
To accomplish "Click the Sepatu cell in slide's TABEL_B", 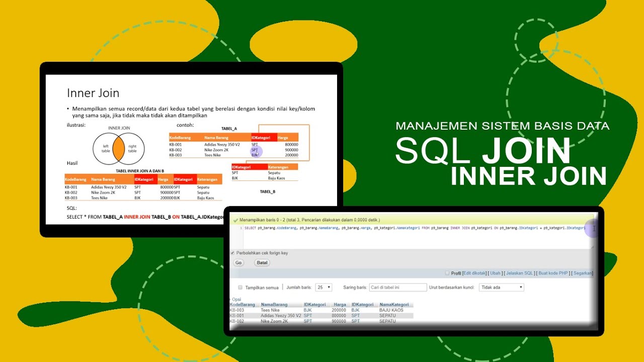I will [x=275, y=172].
